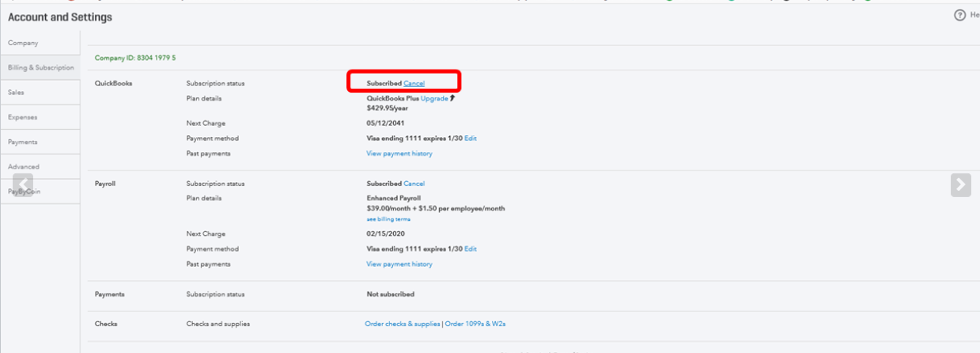
Task: Open the Expenses tab
Action: click(40, 117)
